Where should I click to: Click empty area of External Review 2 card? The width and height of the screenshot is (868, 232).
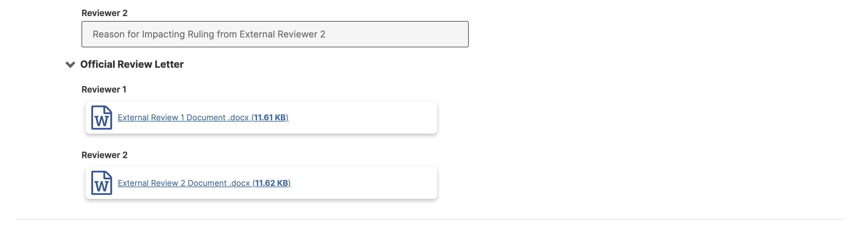coord(364,183)
